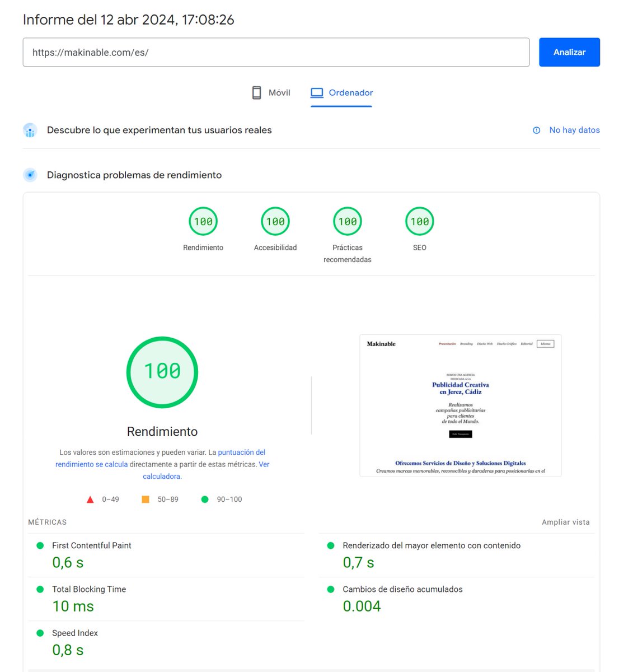Click the performance diagnostics icon
619x672 pixels.
30,175
